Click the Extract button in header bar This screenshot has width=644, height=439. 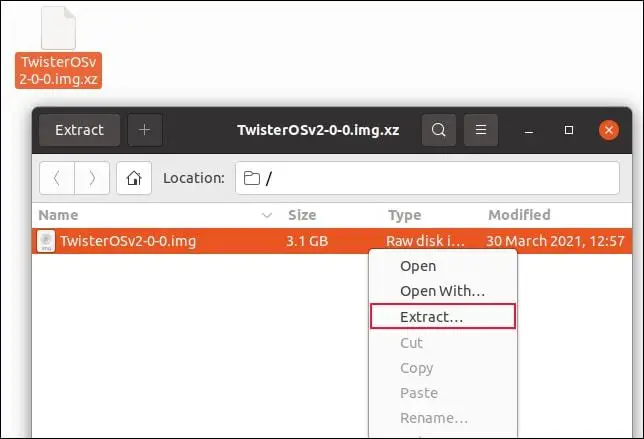tap(79, 130)
